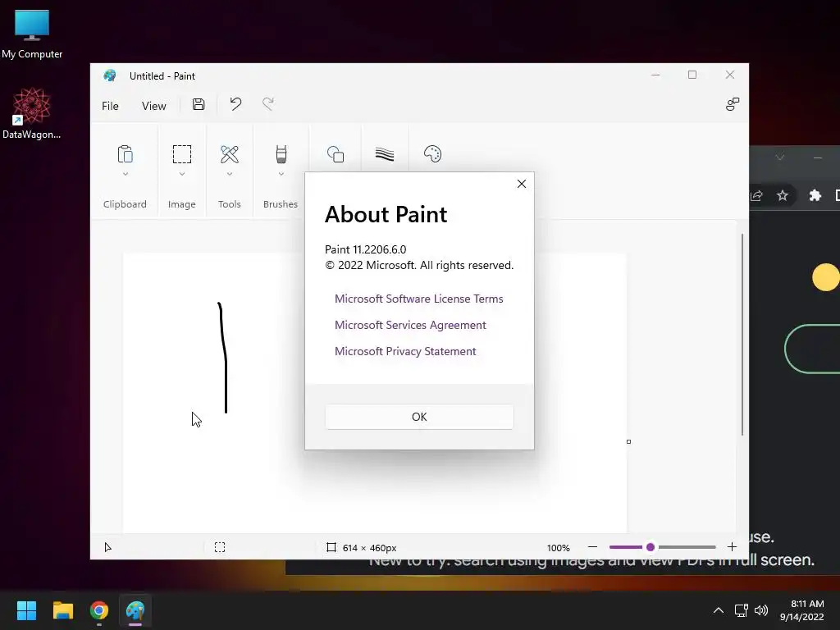
Task: Open the Clipboard paste icon
Action: point(125,154)
